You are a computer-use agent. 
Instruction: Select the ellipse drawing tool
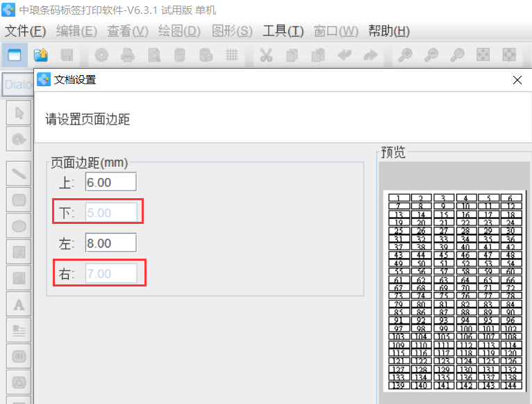pos(19,226)
